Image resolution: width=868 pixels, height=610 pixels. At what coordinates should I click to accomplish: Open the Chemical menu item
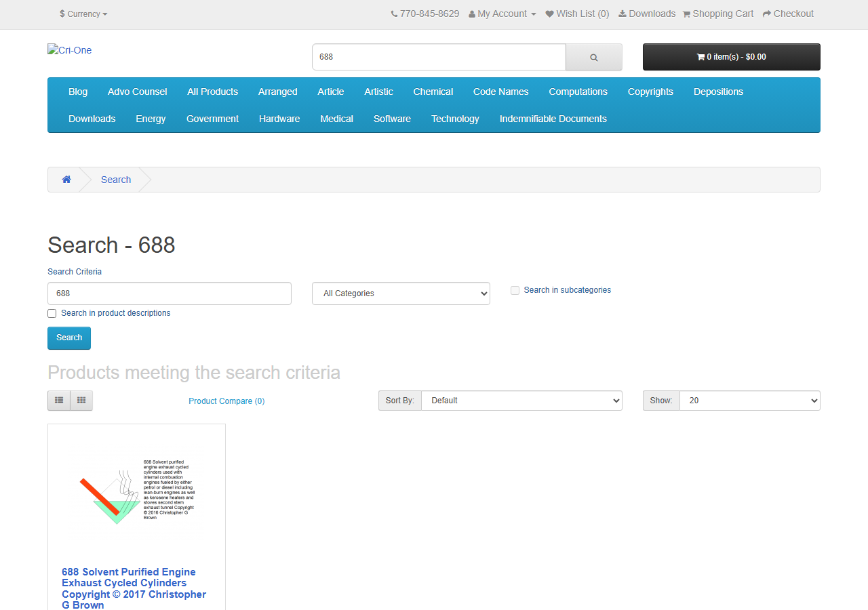[433, 91]
